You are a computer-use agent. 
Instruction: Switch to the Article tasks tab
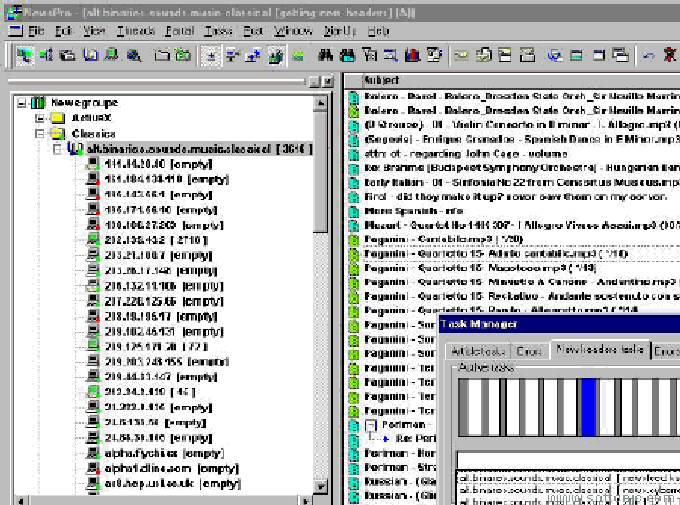pyautogui.click(x=478, y=351)
